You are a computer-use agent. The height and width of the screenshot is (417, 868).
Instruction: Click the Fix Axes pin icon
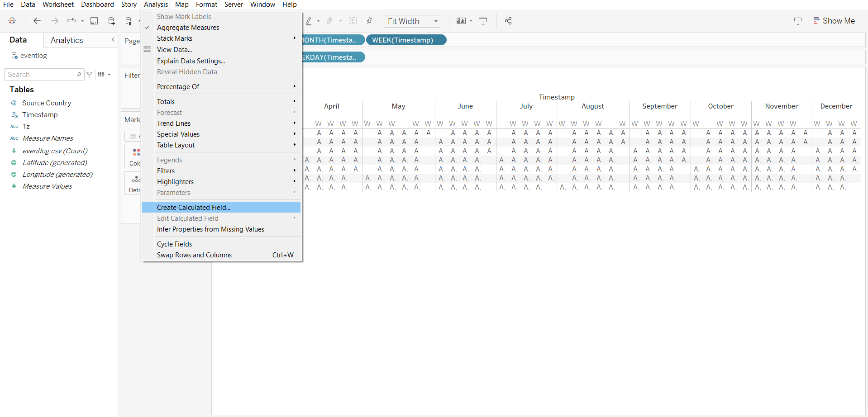coord(369,21)
